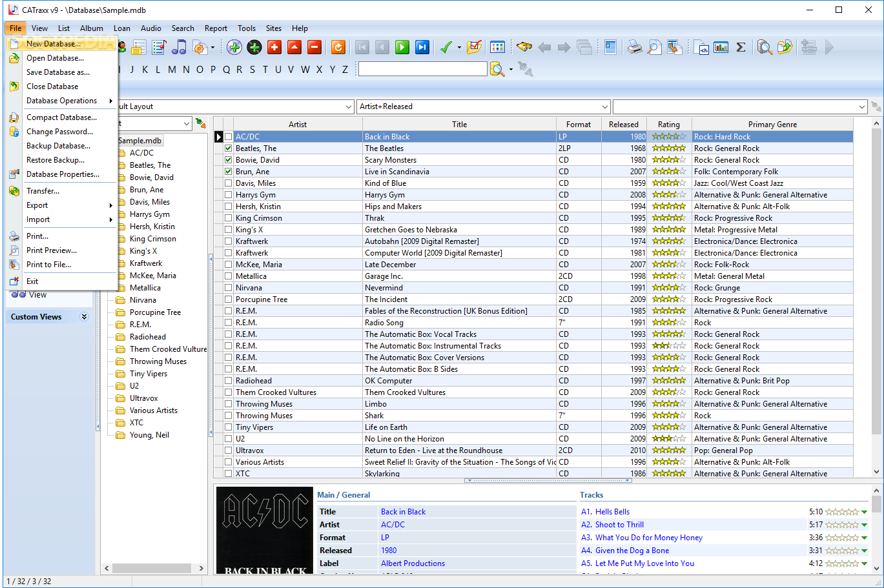Image resolution: width=884 pixels, height=588 pixels.
Task: Click the Released column header
Action: click(x=624, y=125)
